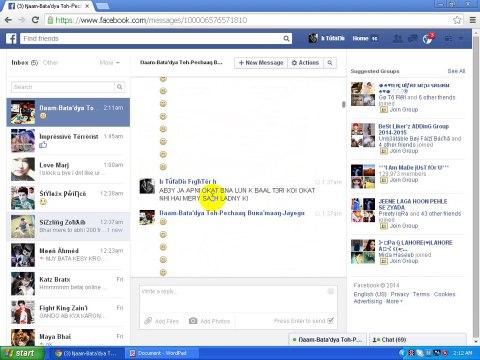Click the search magnifier in Find friends bar
Viewport: 480px width, 360px height.
pos(286,39)
